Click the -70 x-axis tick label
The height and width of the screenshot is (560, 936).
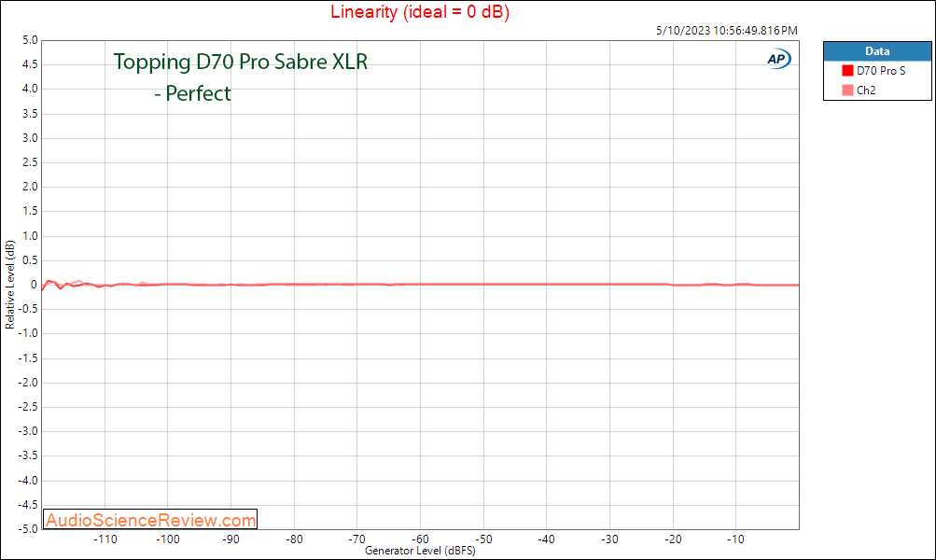click(357, 539)
